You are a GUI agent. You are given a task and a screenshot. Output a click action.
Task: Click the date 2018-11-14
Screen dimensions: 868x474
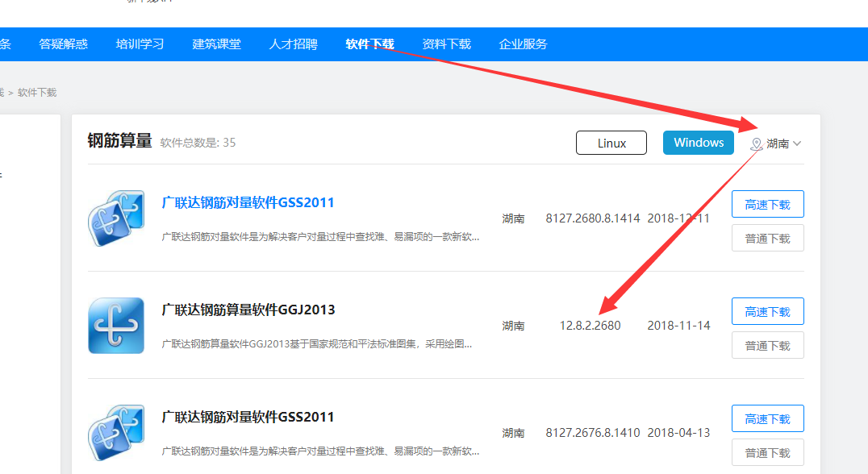click(678, 326)
